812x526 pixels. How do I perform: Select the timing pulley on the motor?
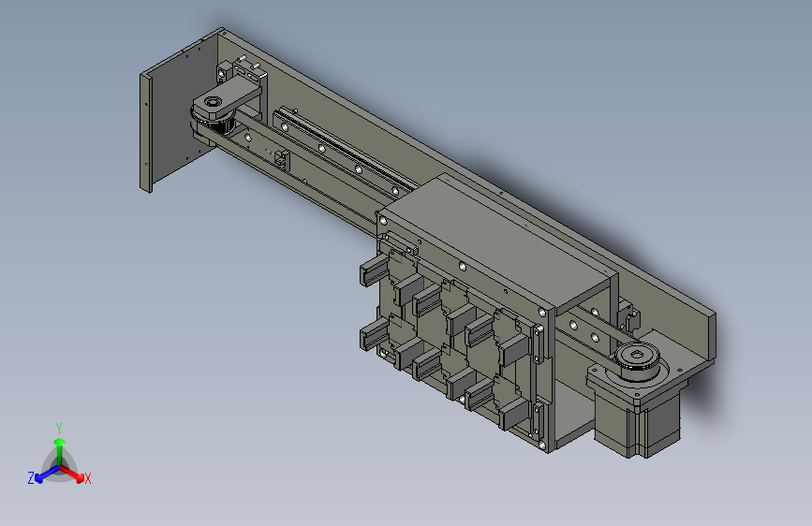(x=638, y=361)
